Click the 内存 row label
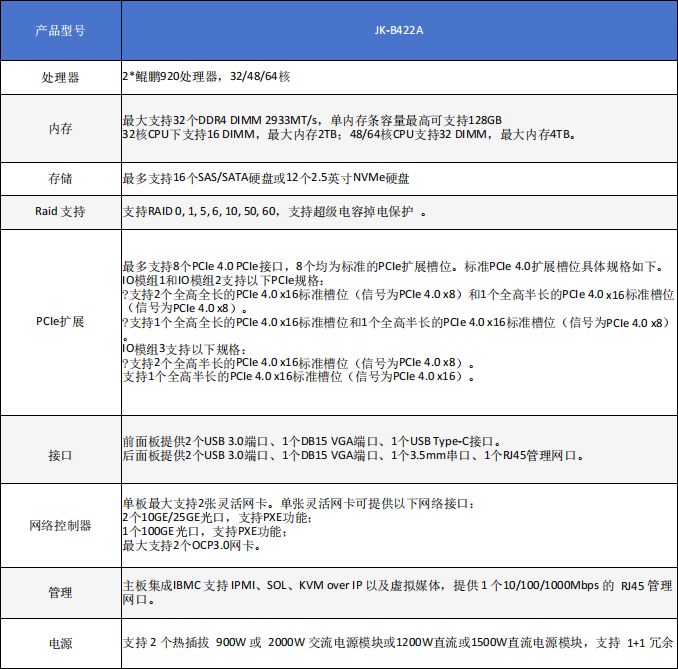This screenshot has height=669, width=678. coord(60,128)
